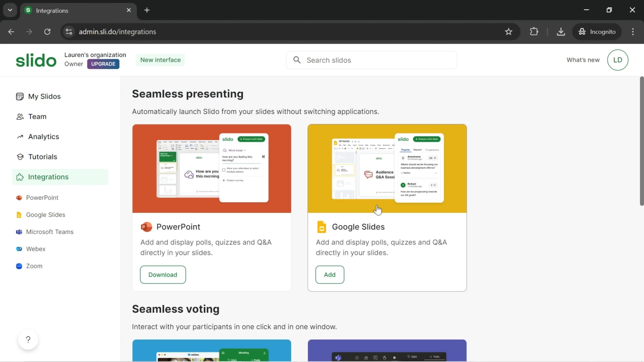The height and width of the screenshot is (362, 644).
Task: Click the Upgrade plan button
Action: click(x=103, y=64)
